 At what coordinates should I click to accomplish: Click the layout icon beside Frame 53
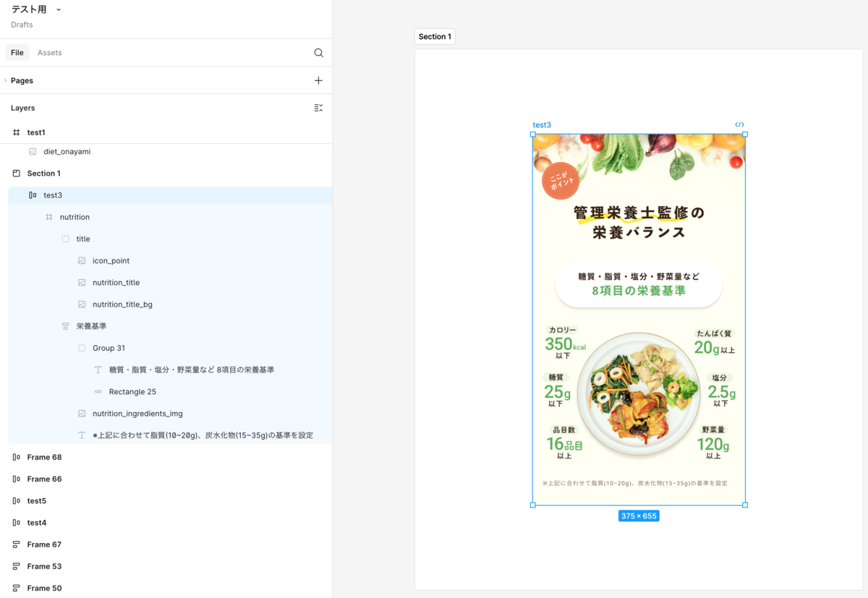(x=17, y=566)
